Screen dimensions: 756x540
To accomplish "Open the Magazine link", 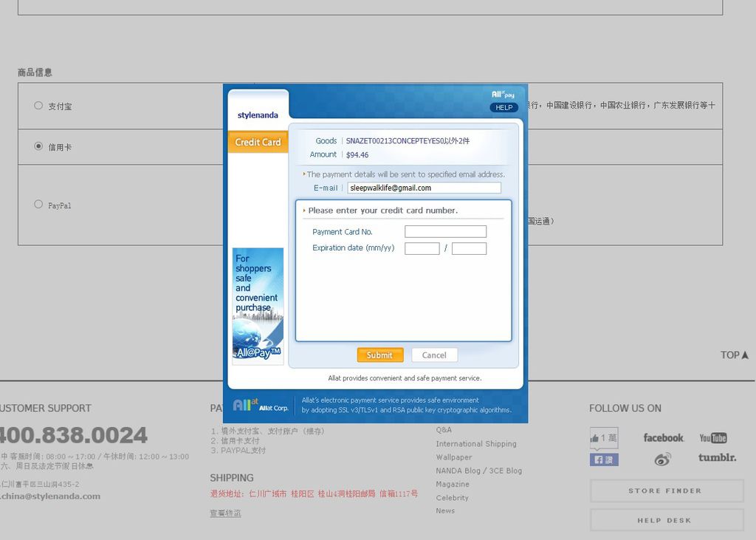I will click(x=453, y=484).
